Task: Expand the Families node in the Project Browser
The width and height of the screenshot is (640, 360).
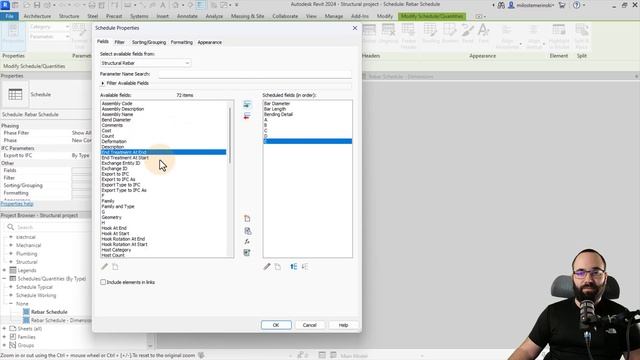Action: tap(4, 337)
